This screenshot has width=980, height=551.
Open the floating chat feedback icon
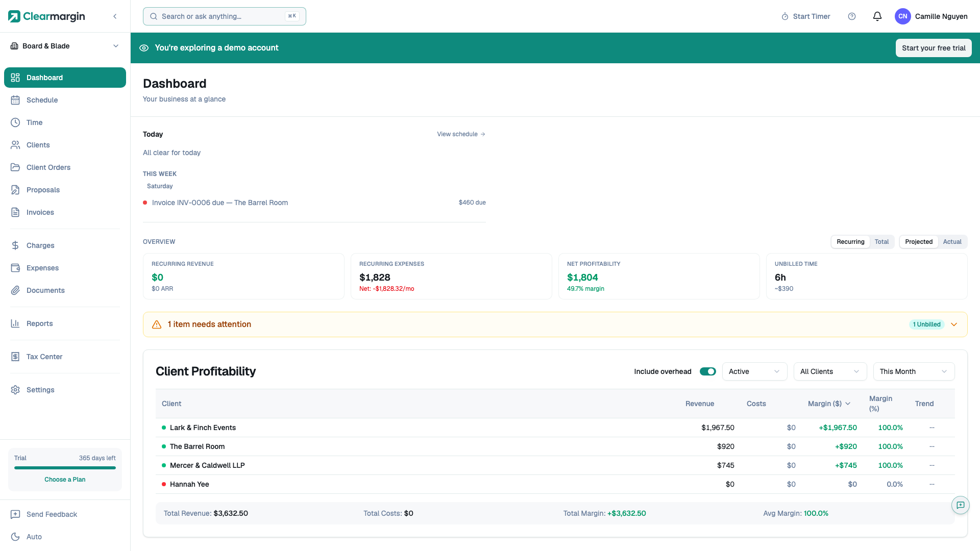tap(960, 505)
